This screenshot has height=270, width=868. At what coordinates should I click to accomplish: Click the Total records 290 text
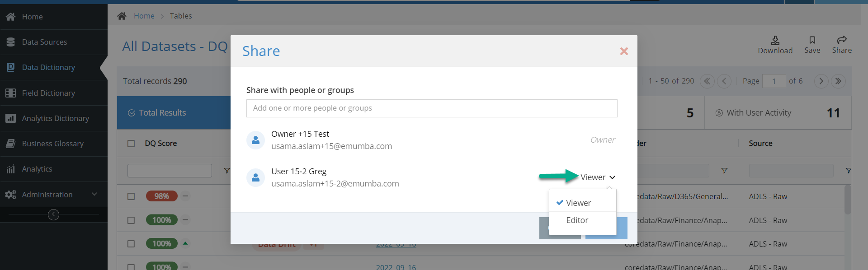click(155, 81)
